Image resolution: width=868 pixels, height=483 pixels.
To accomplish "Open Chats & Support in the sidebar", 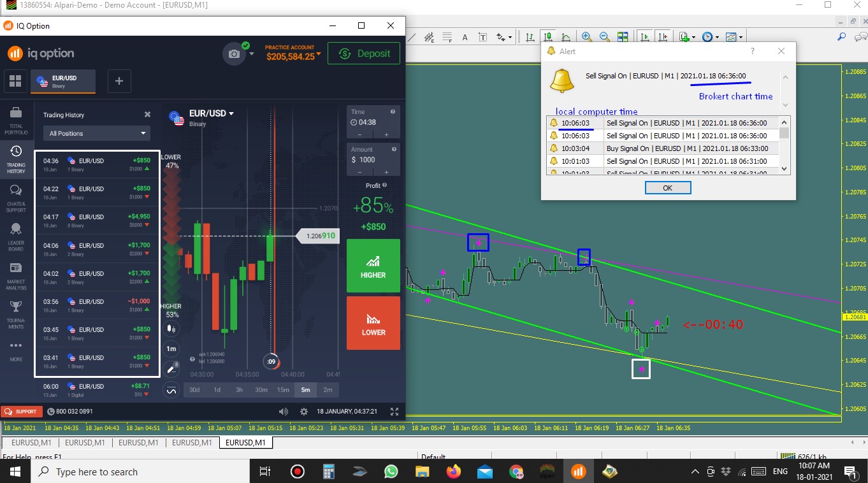I will 16,198.
